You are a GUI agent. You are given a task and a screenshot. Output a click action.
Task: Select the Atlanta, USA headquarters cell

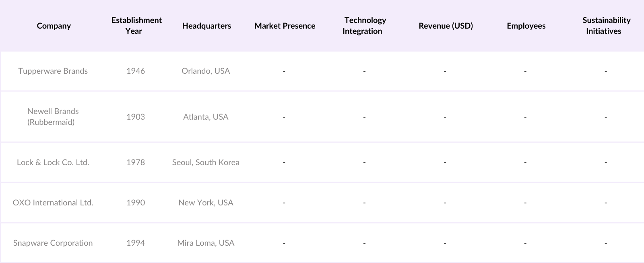point(206,117)
